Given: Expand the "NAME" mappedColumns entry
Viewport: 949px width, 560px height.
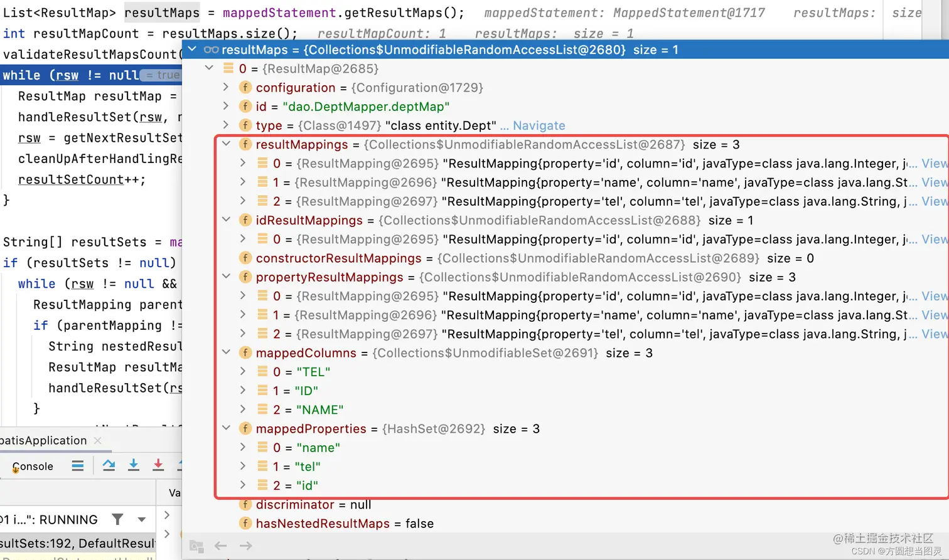Looking at the screenshot, I should (x=243, y=409).
